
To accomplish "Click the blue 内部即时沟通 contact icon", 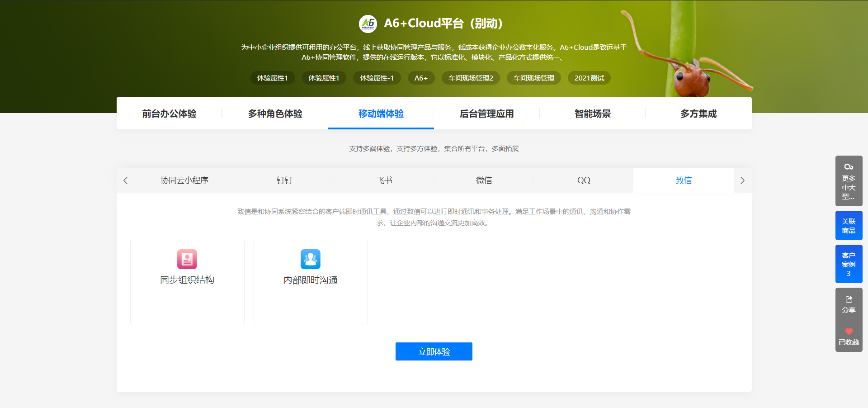I will (311, 259).
